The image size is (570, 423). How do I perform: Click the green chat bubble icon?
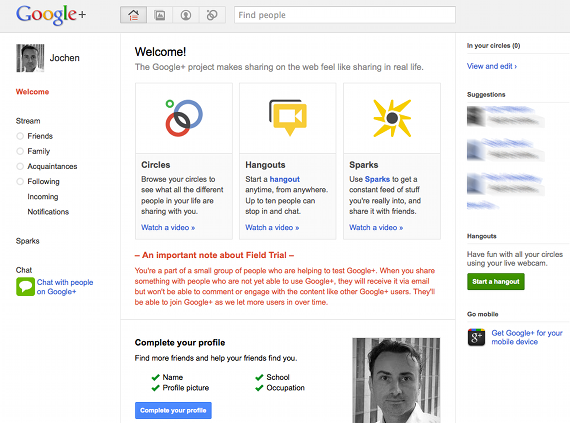(25, 287)
